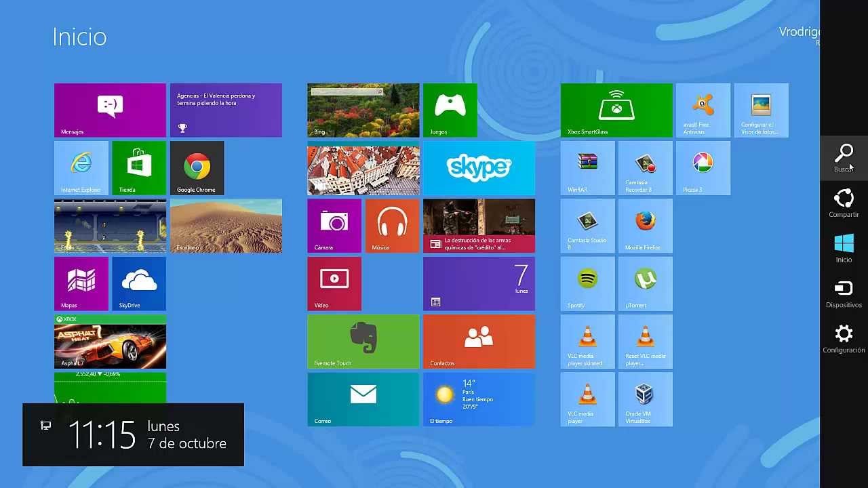The image size is (868, 488).
Task: Launch Evernote Touch tile
Action: 363,342
